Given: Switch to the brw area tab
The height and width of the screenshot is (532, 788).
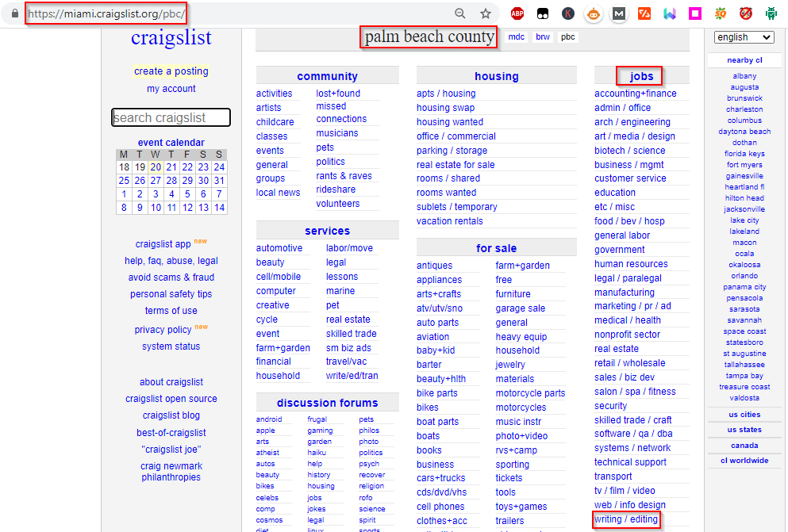Looking at the screenshot, I should (543, 37).
